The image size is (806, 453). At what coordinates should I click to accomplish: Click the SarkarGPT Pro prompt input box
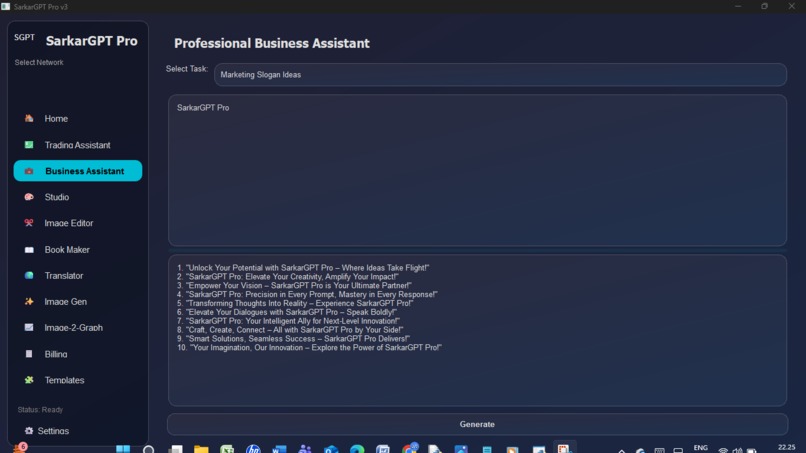tap(477, 170)
